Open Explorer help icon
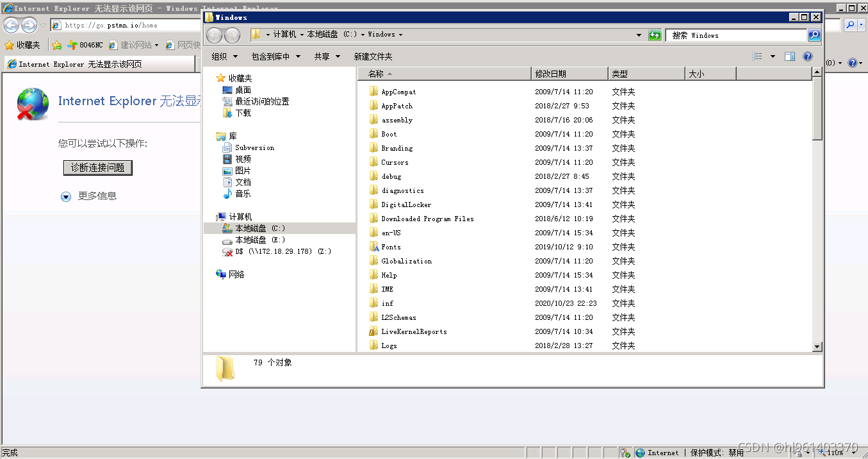 (808, 56)
